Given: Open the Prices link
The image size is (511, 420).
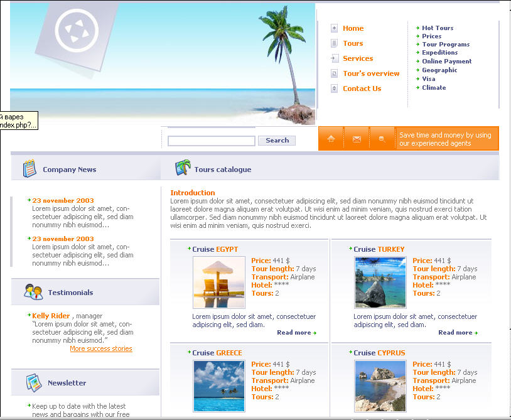Looking at the screenshot, I should (431, 36).
